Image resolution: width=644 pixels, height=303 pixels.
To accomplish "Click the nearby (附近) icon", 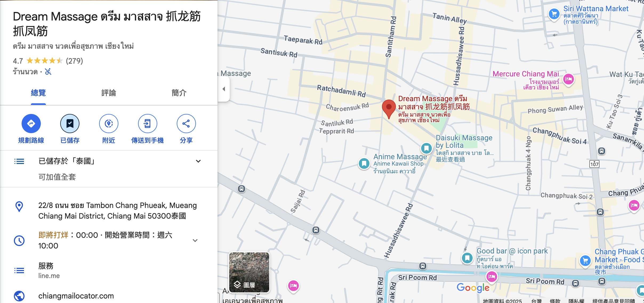I will 109,124.
